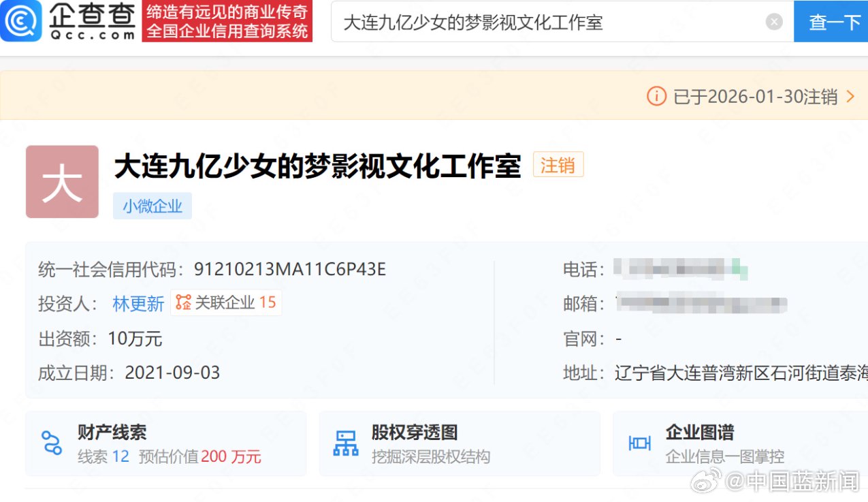Image resolution: width=868 pixels, height=502 pixels.
Task: Open the 股权穿透图 chart icon
Action: tap(345, 443)
